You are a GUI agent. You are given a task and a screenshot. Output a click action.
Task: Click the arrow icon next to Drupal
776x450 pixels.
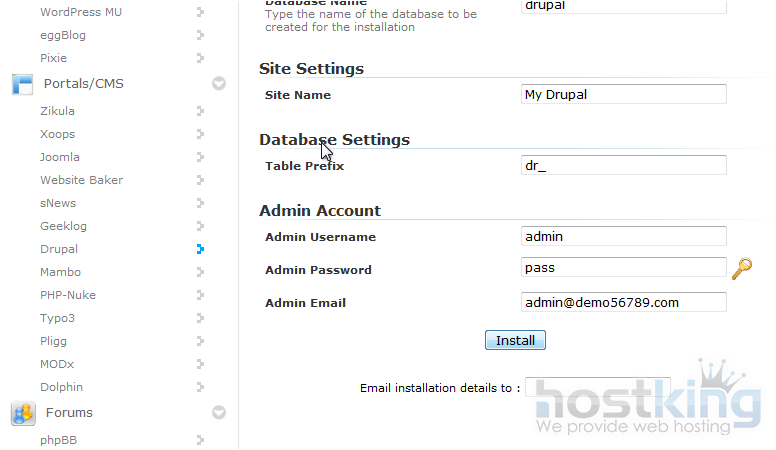201,249
